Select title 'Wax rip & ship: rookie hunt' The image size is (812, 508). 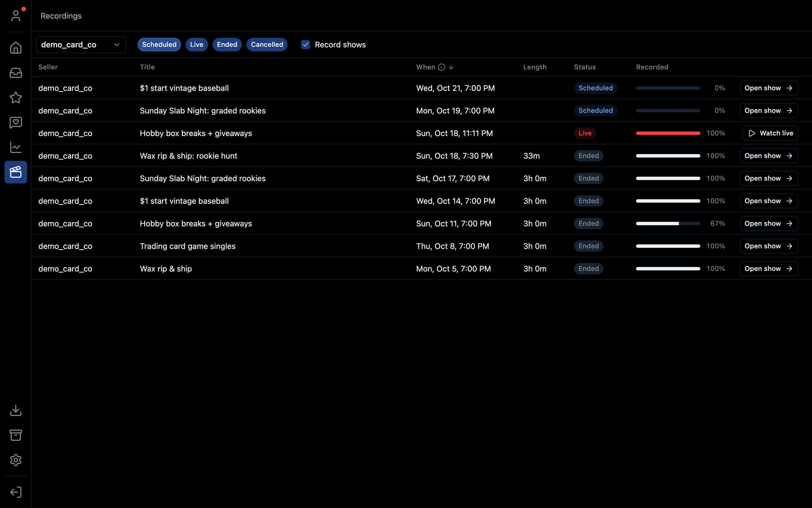pyautogui.click(x=189, y=156)
